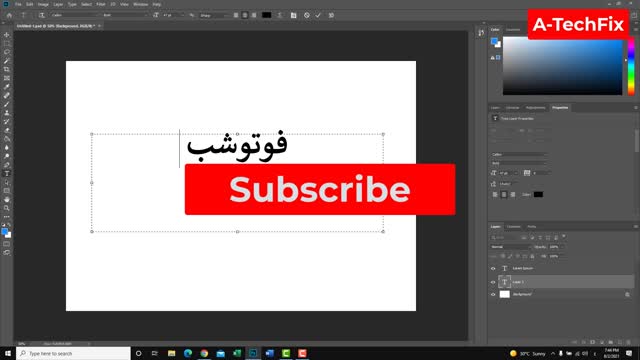Viewport: 640px width, 360px height.
Task: Select the Dodge tool
Action: pos(7,156)
